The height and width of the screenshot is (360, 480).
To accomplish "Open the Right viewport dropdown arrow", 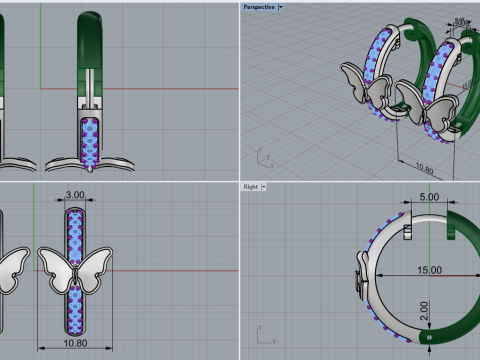I will click(x=264, y=187).
